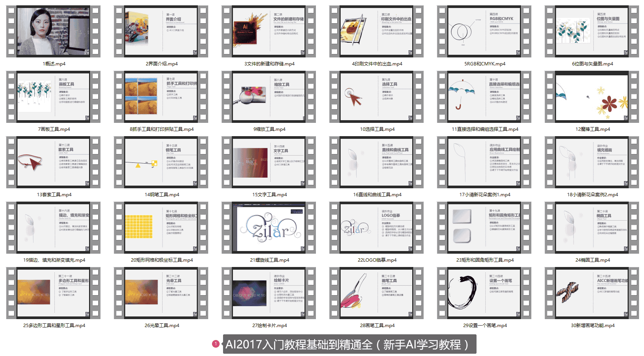The height and width of the screenshot is (356, 644).
Task: Select the 28画笔工具.mp4 video thumbnail
Action: tap(376, 293)
